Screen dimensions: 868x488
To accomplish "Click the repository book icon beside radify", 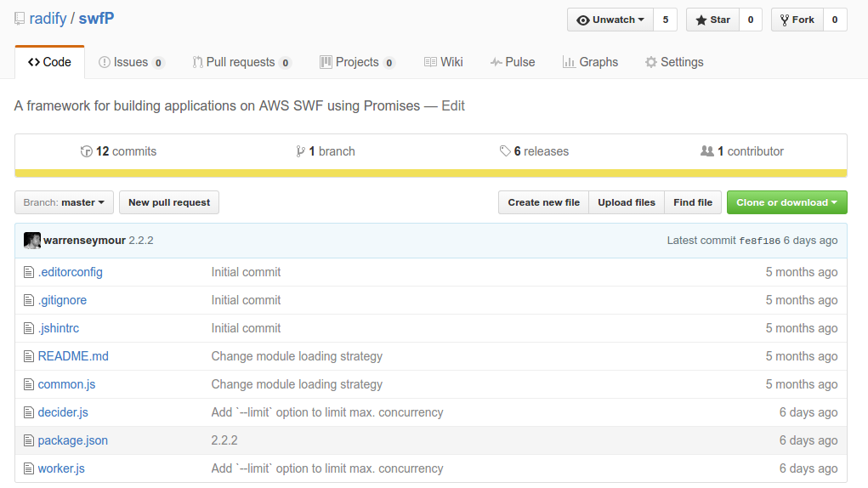I will point(20,19).
